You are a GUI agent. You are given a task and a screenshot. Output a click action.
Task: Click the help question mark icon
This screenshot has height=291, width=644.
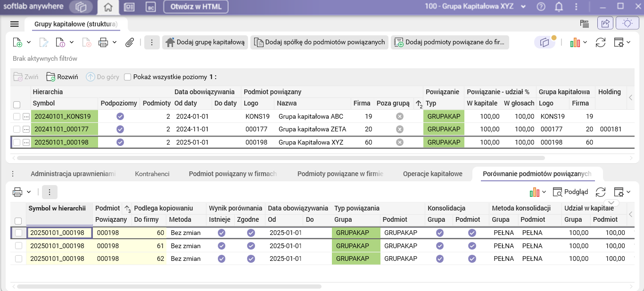[541, 7]
